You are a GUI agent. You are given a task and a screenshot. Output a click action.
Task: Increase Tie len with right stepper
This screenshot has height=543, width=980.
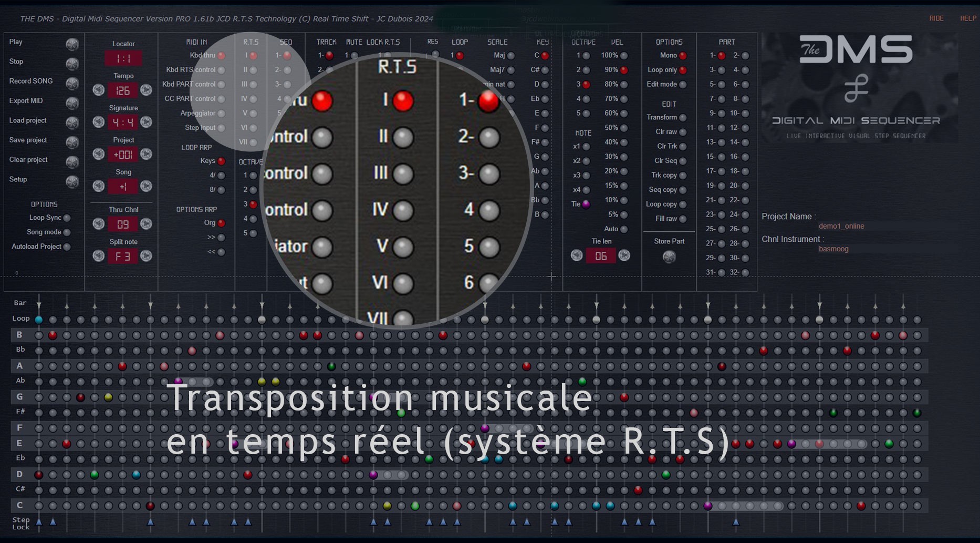pos(624,255)
